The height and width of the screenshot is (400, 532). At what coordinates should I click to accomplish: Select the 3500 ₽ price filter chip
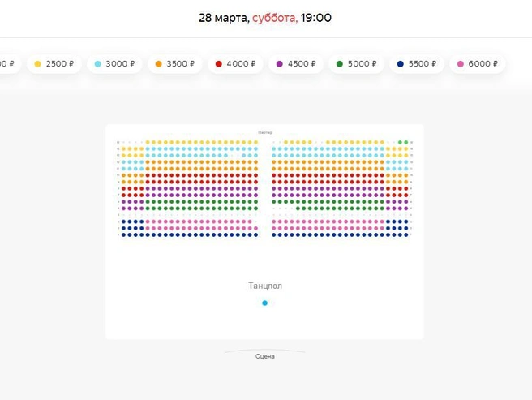pos(174,64)
